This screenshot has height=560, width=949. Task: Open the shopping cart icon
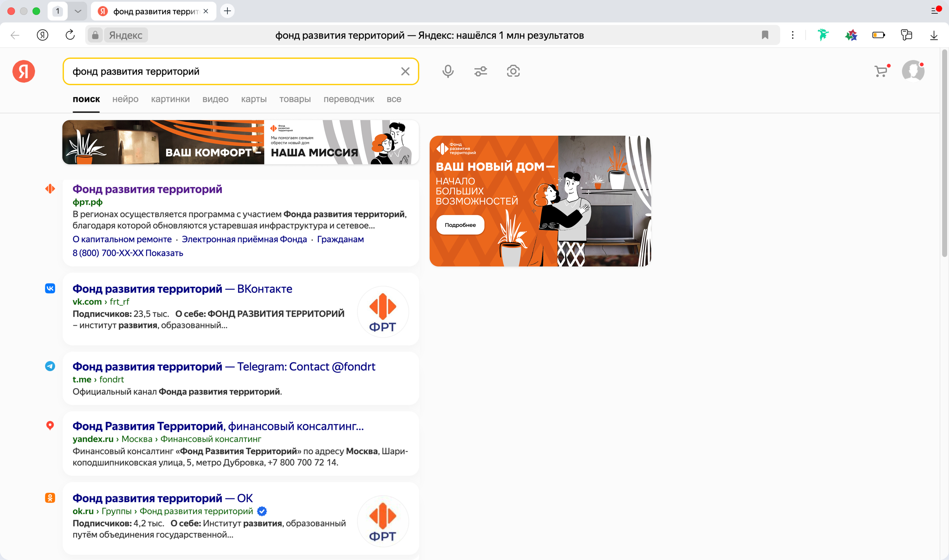881,71
